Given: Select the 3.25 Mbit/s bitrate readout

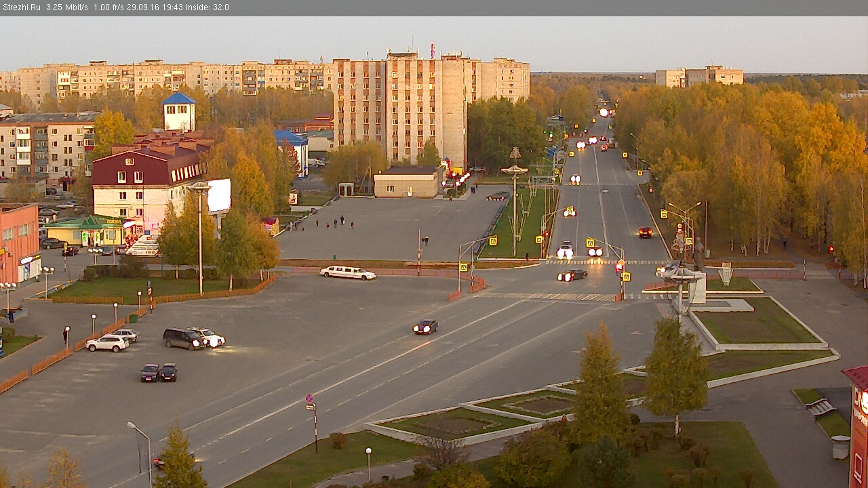Looking at the screenshot, I should (x=67, y=7).
